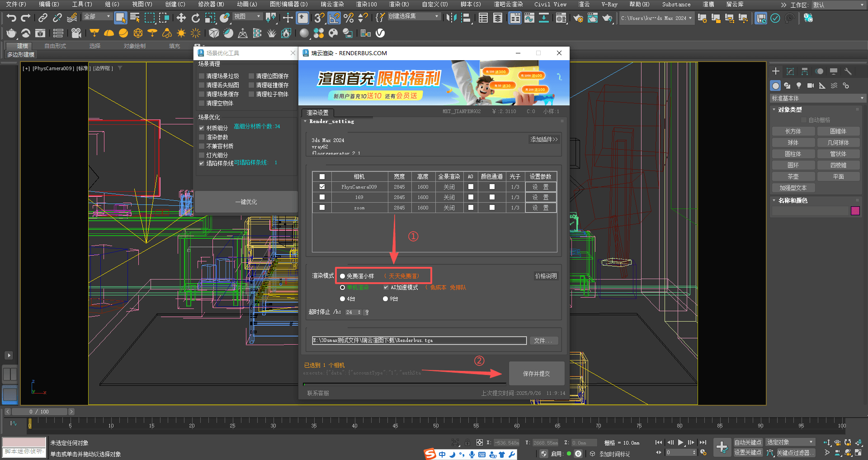Screen dimensions: 868x460
Task: Click the V-Ray logo toolbar icon
Action: coord(380,33)
